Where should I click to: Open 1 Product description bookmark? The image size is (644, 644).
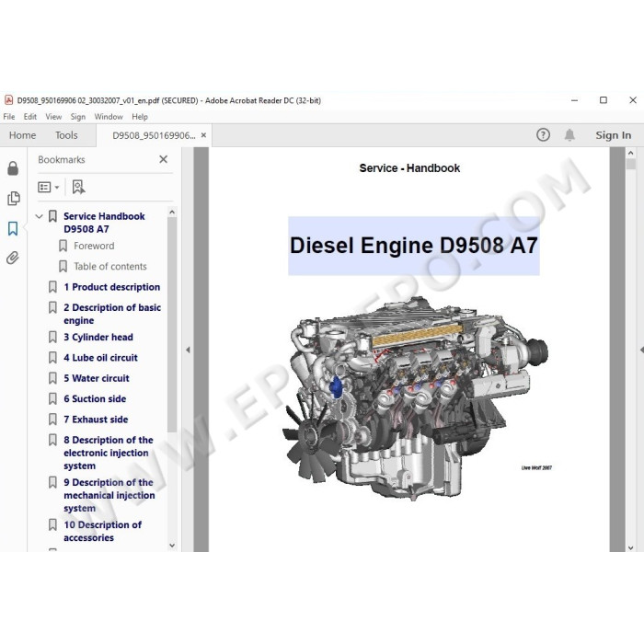[111, 287]
